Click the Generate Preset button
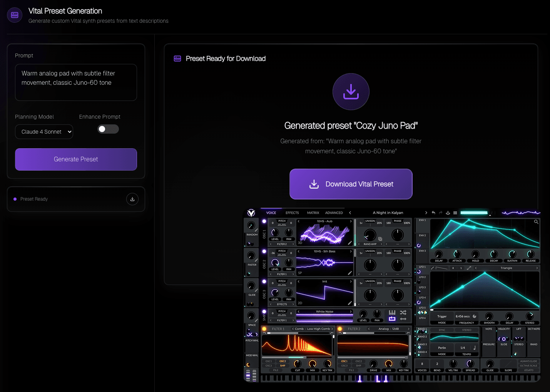This screenshot has height=392, width=550. point(76,159)
